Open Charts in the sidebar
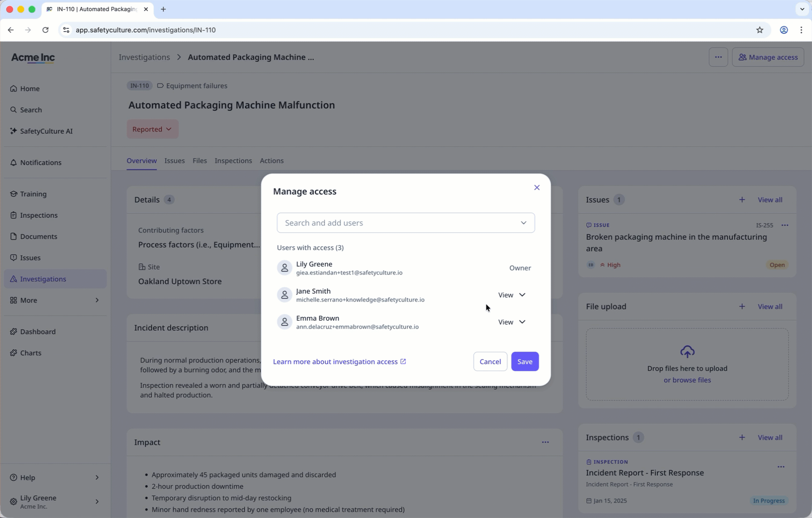812x518 pixels. pos(55,353)
